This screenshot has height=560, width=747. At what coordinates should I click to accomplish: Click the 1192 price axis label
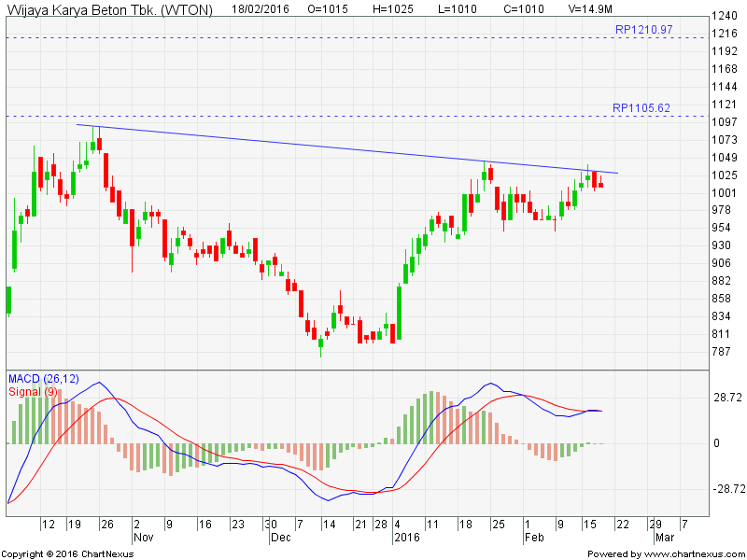725,51
